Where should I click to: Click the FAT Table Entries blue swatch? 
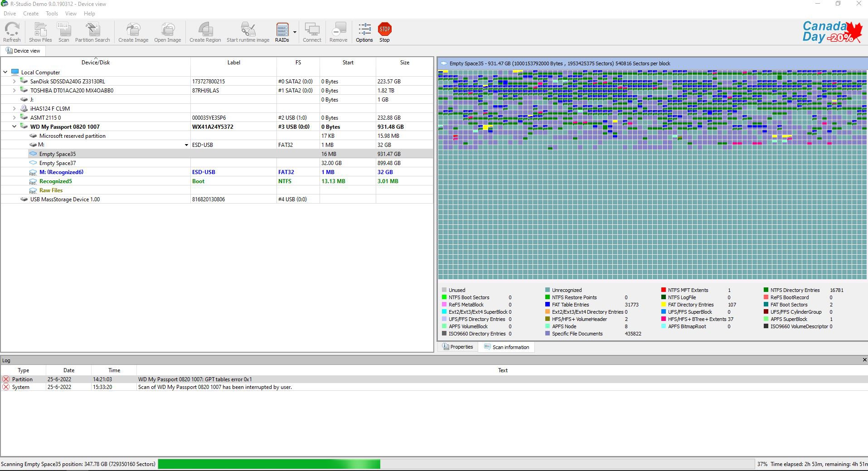pos(548,305)
